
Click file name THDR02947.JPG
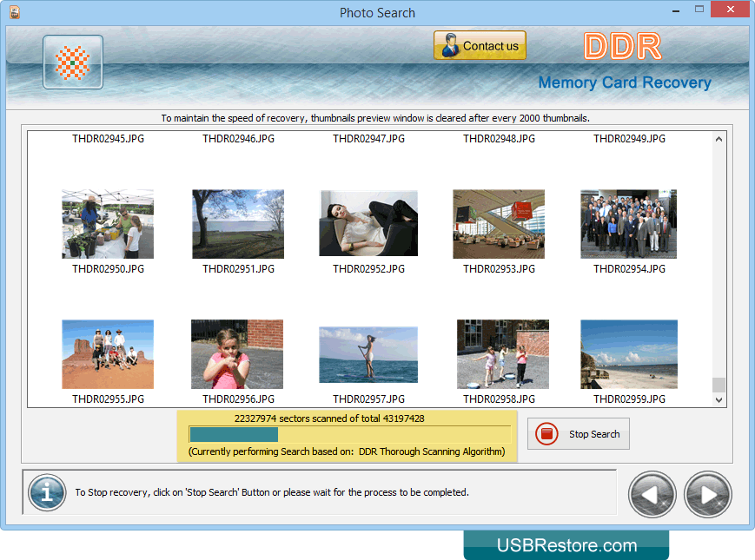point(368,139)
